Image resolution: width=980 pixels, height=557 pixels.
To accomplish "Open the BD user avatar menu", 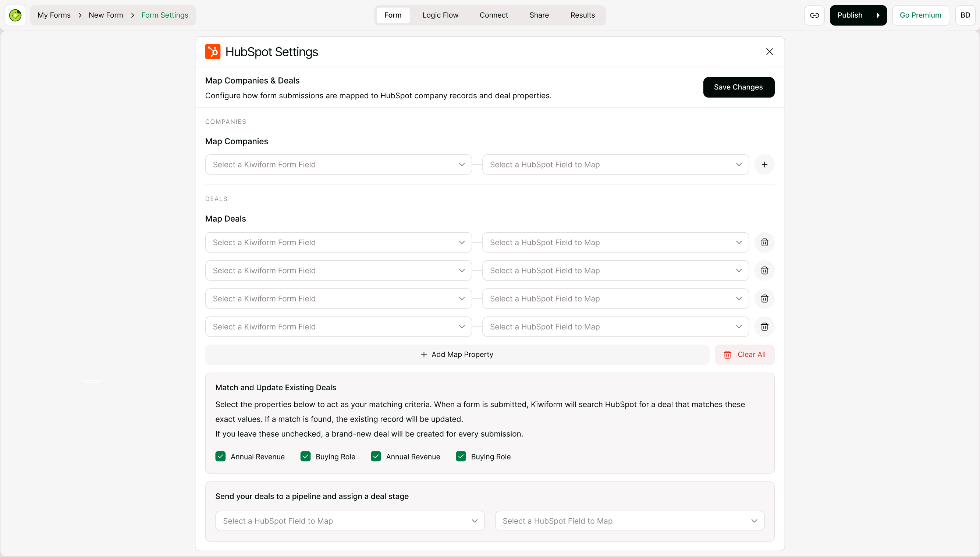I will click(965, 15).
